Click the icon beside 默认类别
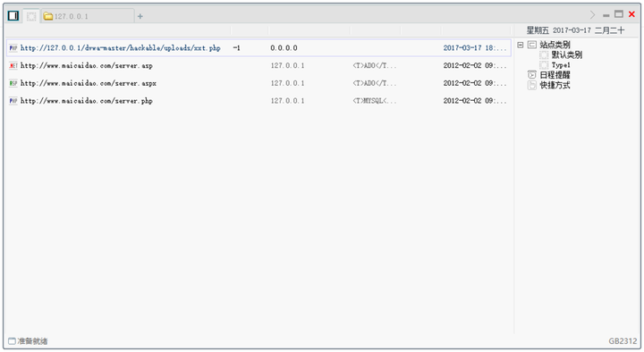This screenshot has height=352, width=644. pyautogui.click(x=544, y=55)
